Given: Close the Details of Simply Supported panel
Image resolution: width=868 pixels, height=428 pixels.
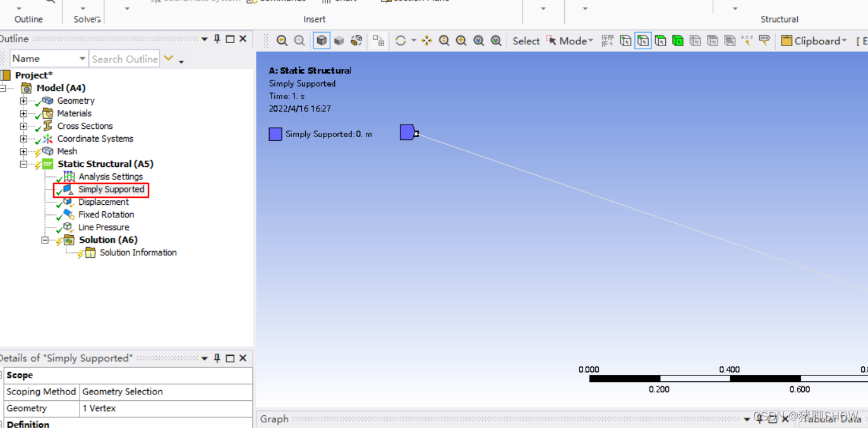Looking at the screenshot, I should click(243, 358).
